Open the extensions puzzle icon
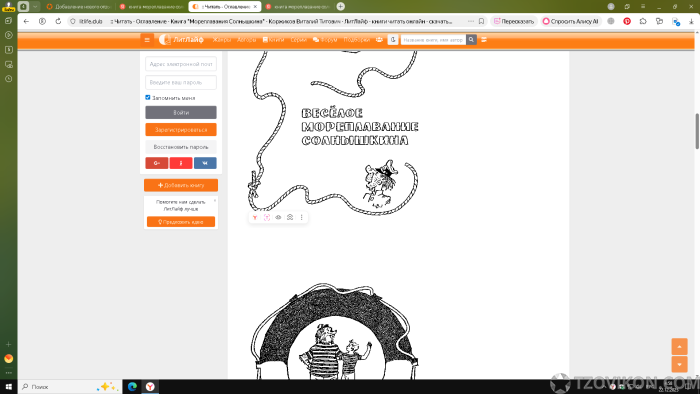 click(643, 21)
